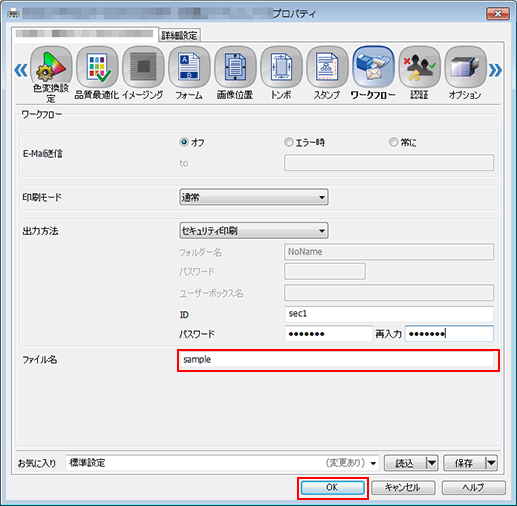Click the OK button
This screenshot has width=517, height=506.
pyautogui.click(x=332, y=488)
